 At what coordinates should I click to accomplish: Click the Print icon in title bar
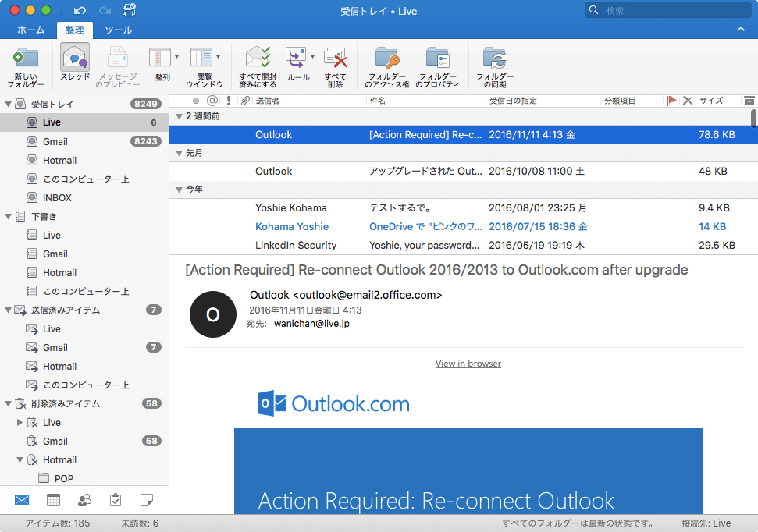pyautogui.click(x=129, y=10)
